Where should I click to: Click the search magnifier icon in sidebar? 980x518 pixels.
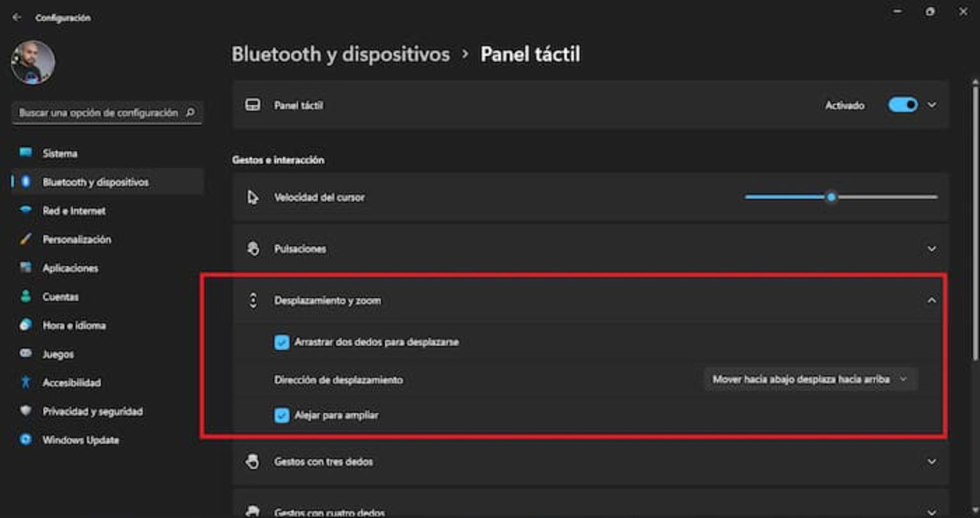(x=190, y=113)
